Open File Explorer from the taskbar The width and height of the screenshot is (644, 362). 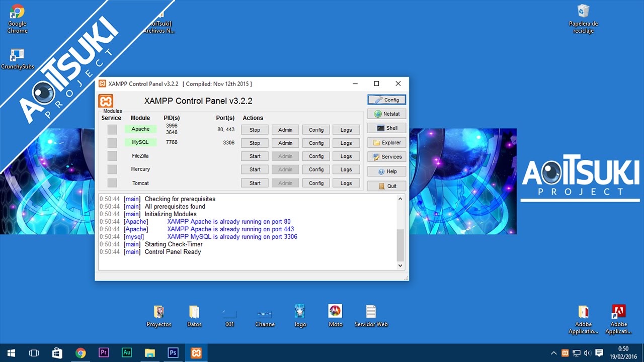coord(150,353)
